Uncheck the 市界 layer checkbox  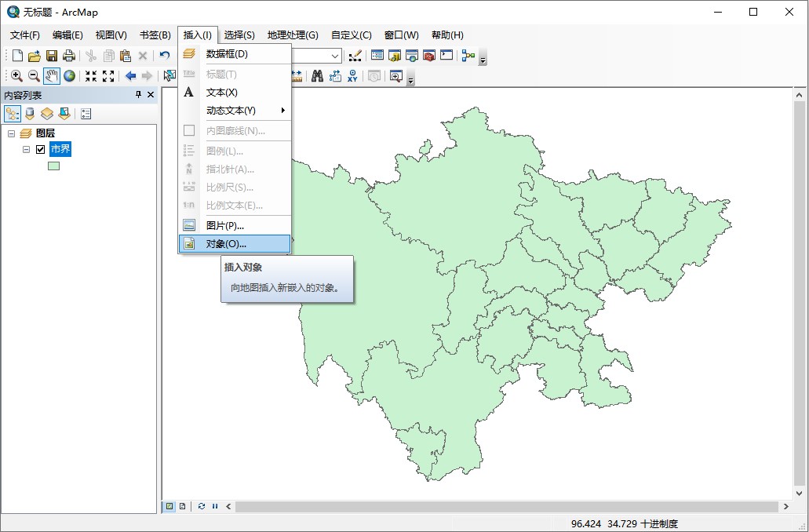[40, 149]
